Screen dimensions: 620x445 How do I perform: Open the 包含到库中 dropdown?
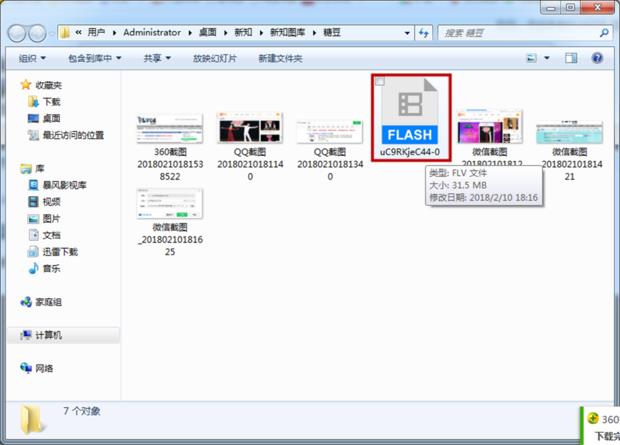(96, 58)
